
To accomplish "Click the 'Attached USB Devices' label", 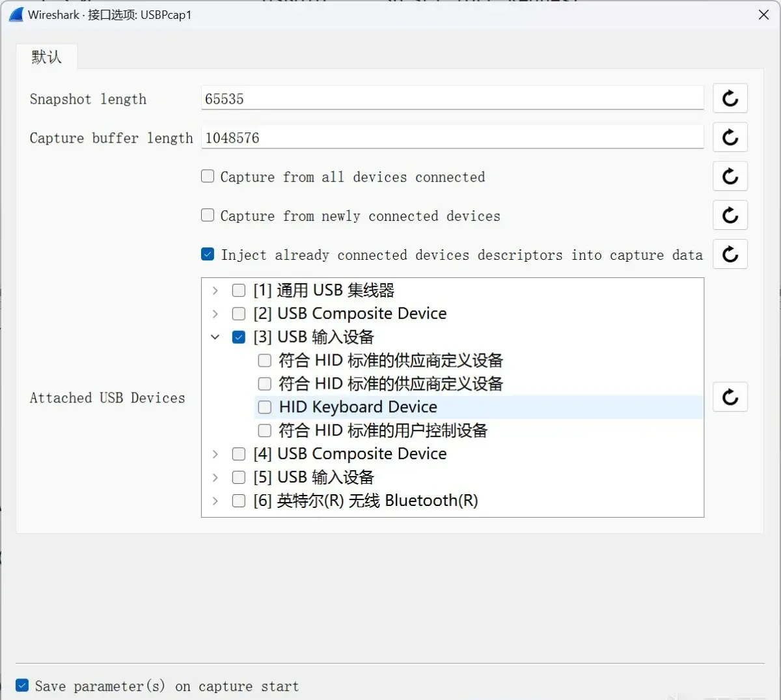I will point(107,398).
